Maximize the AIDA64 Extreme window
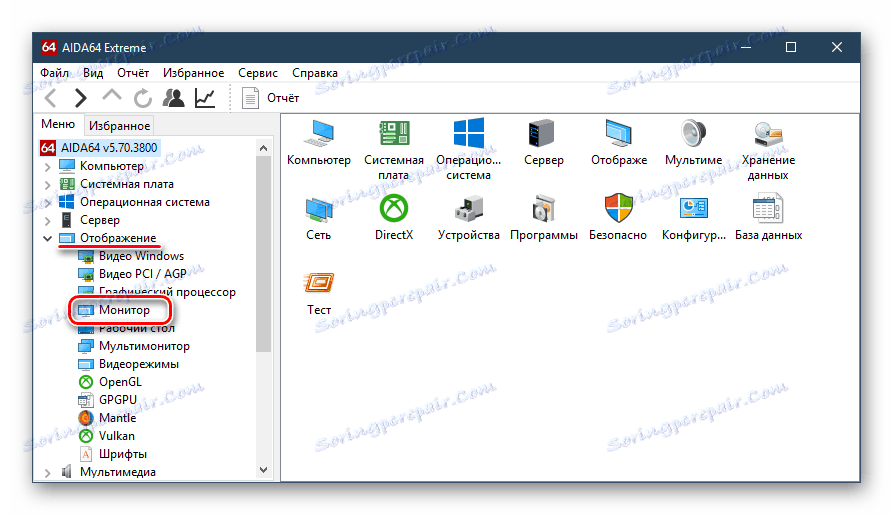Screen dimensions: 893x515 [x=791, y=47]
